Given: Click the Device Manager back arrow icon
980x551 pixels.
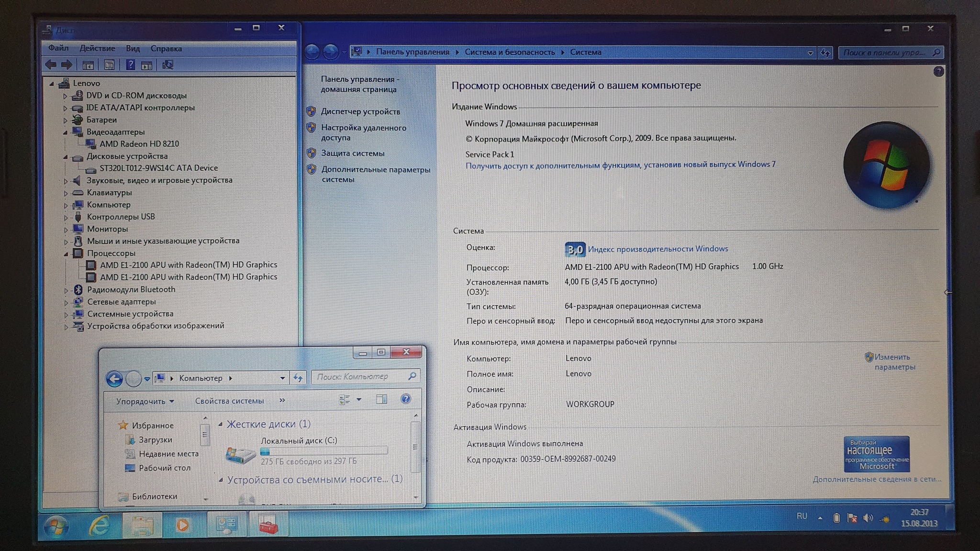Looking at the screenshot, I should point(51,65).
